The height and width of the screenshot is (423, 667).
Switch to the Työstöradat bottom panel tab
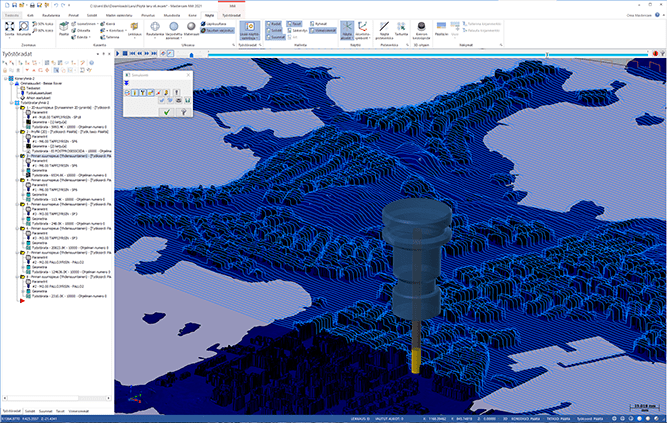[12, 412]
